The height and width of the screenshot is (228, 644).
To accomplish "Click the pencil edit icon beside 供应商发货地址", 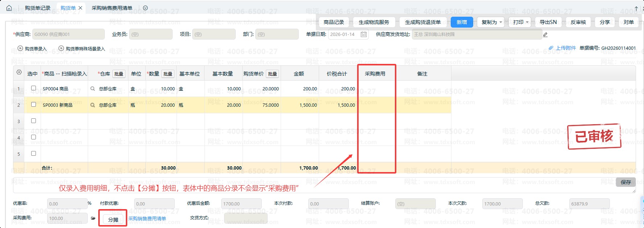I will click(545, 35).
